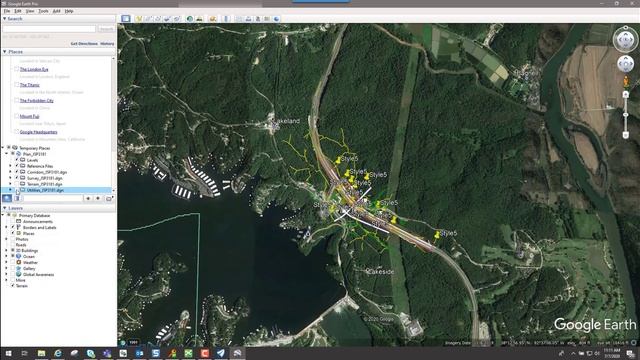This screenshot has width=640, height=360.
Task: Click search icon below Places tree
Action: [7, 198]
